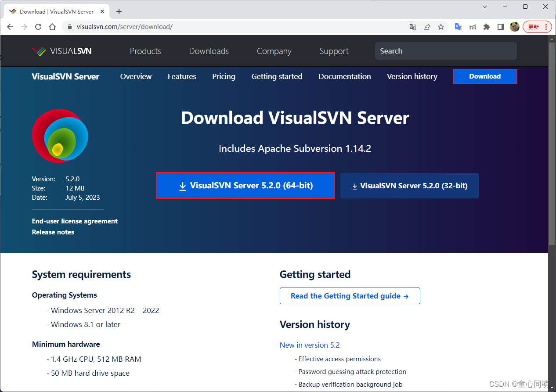Click the 'July 5, 2023' date value

tap(83, 198)
